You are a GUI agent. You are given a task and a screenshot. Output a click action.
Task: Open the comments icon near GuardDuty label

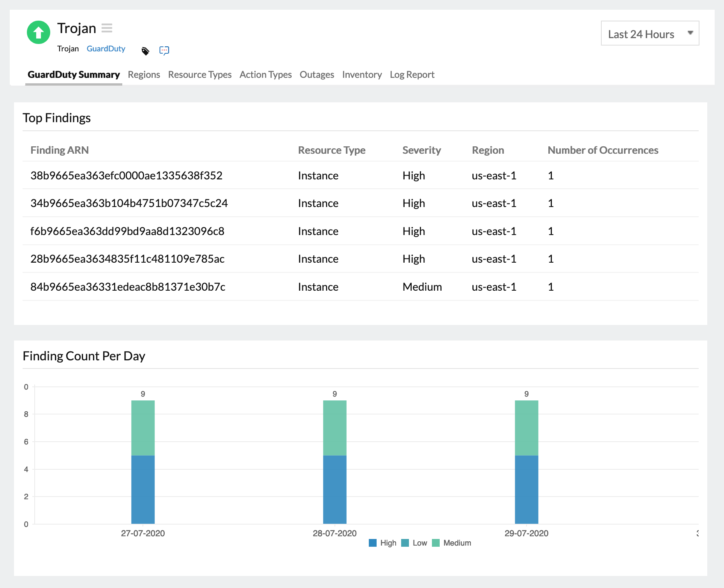click(x=164, y=50)
